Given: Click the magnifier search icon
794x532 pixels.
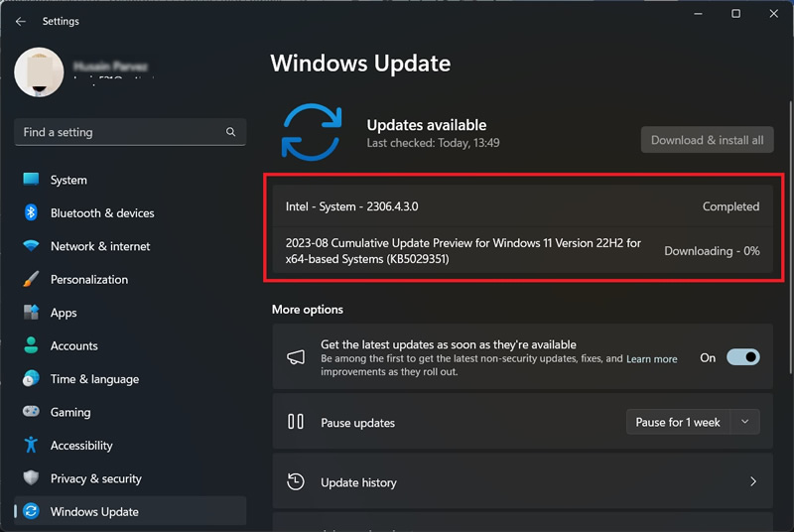Looking at the screenshot, I should click(x=230, y=132).
